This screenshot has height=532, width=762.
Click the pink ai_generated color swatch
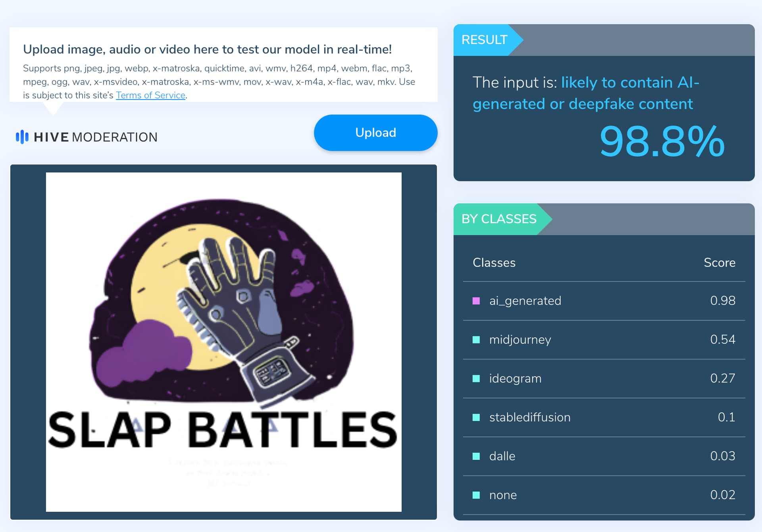coord(476,301)
